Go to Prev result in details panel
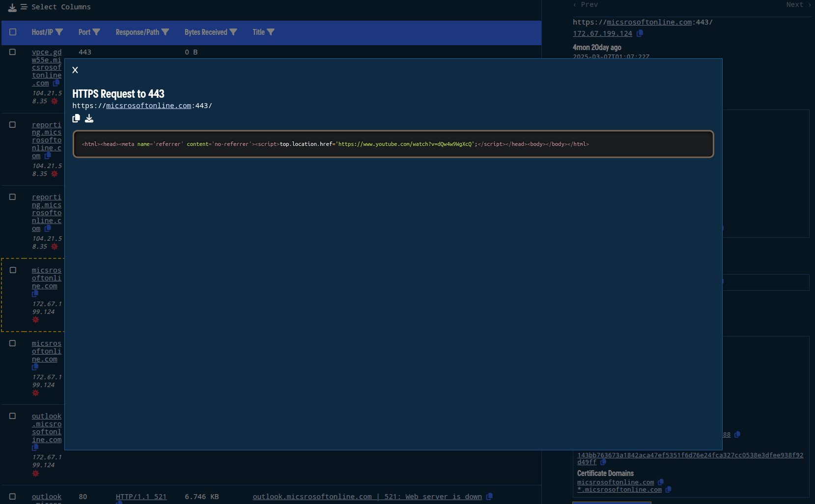 [585, 4]
